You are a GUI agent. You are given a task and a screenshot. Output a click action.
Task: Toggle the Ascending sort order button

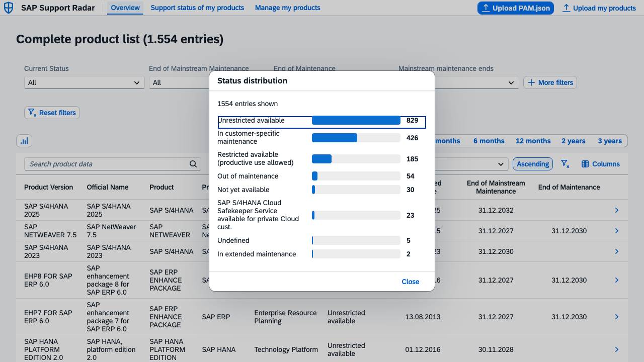point(533,164)
